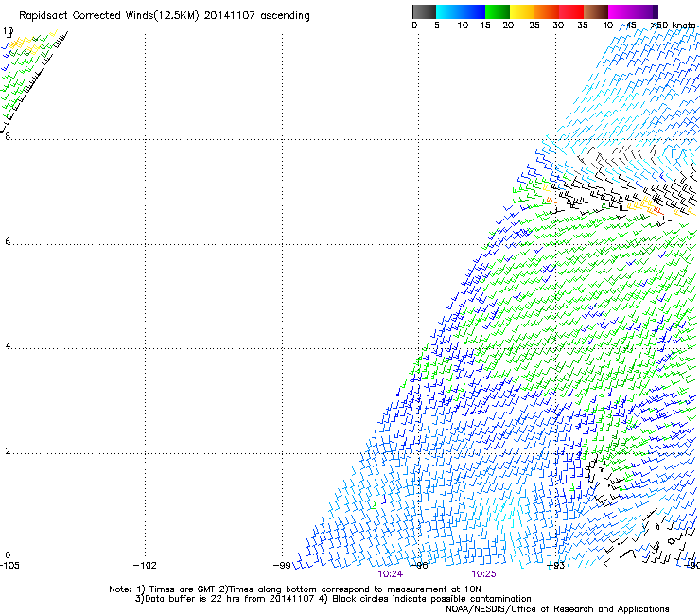This screenshot has width=700, height=615.
Task: Click note 'Black circles indicate possible contamination'
Action: click(431, 599)
